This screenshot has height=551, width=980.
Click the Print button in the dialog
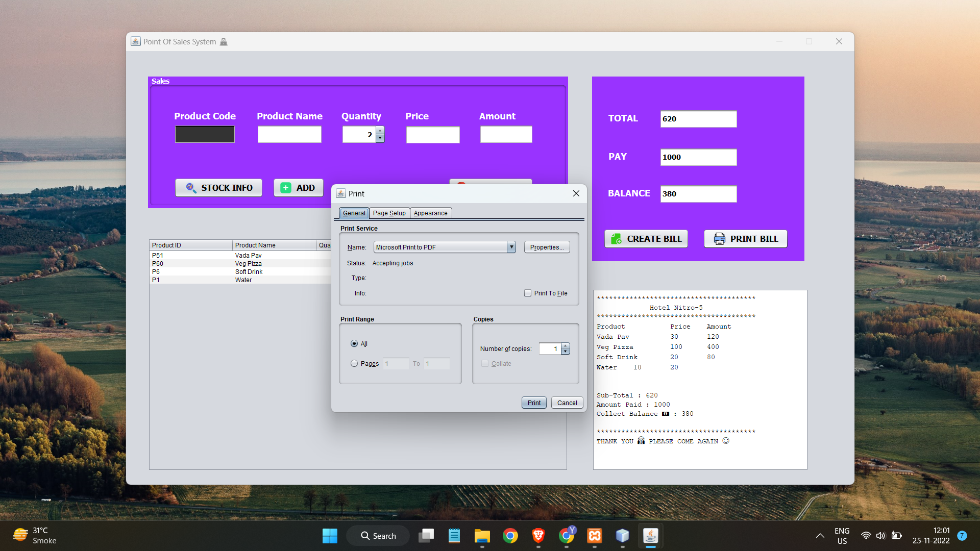[534, 403]
